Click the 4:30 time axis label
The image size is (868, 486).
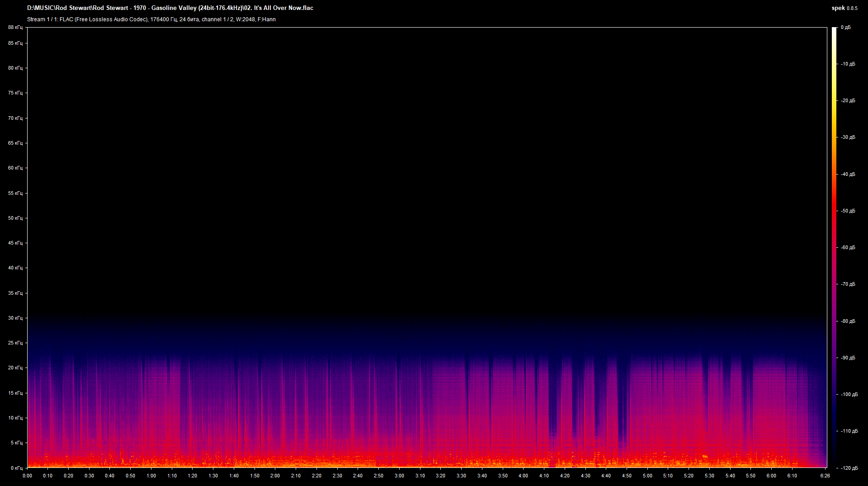tap(585, 476)
